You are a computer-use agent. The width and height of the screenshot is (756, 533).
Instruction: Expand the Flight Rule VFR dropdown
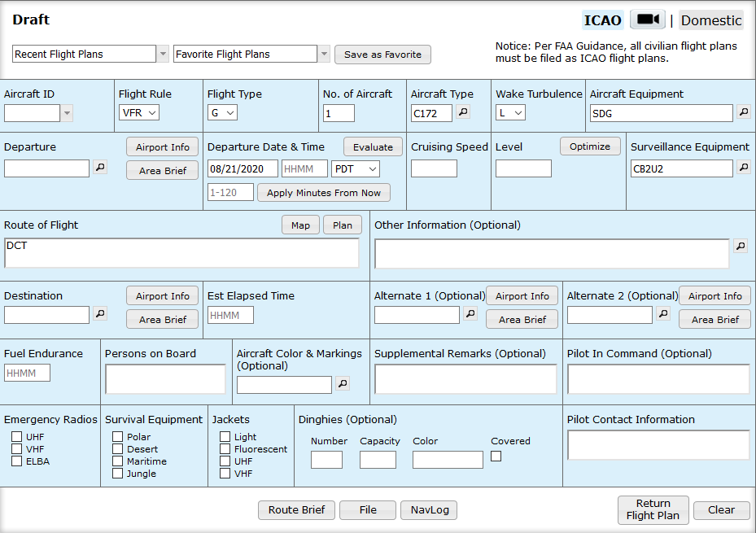139,113
